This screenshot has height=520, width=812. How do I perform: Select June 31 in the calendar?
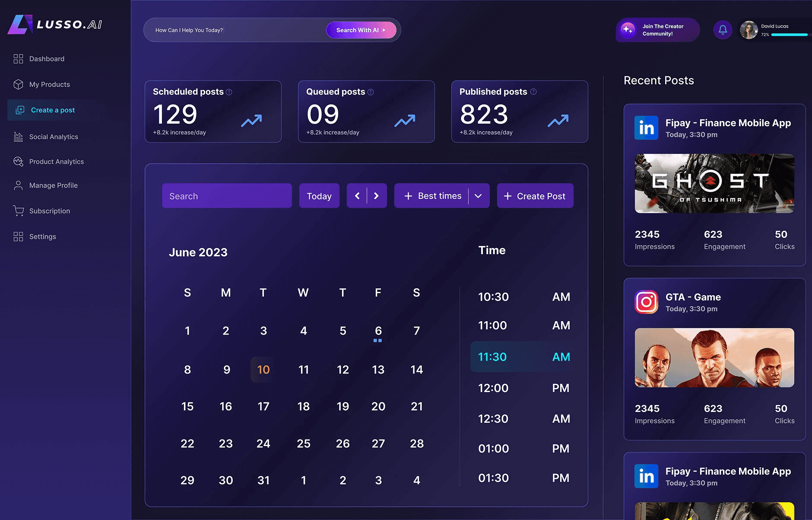[263, 480]
